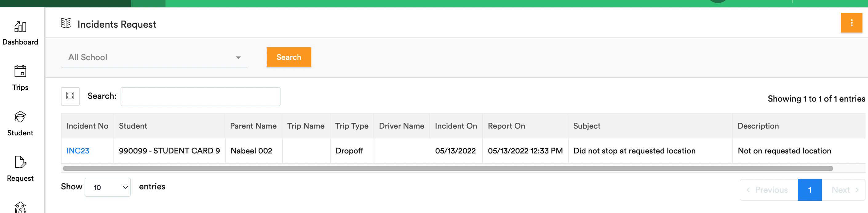Click the Incidents Request page title

pyautogui.click(x=117, y=24)
